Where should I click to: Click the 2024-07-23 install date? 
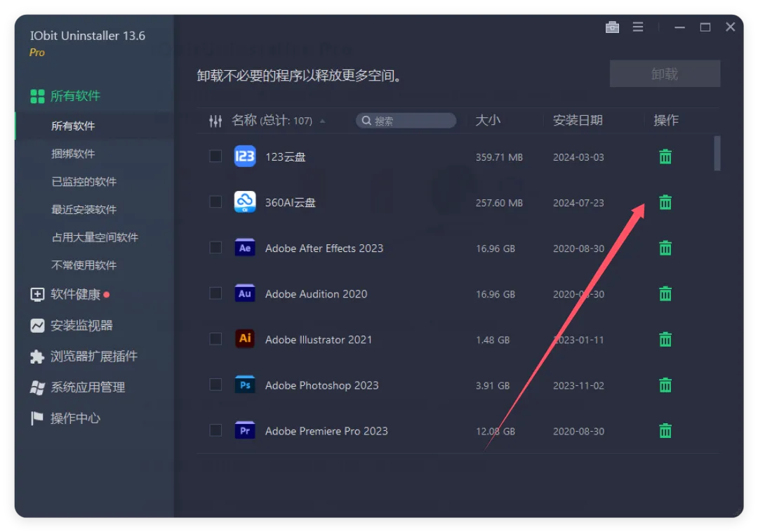click(578, 203)
